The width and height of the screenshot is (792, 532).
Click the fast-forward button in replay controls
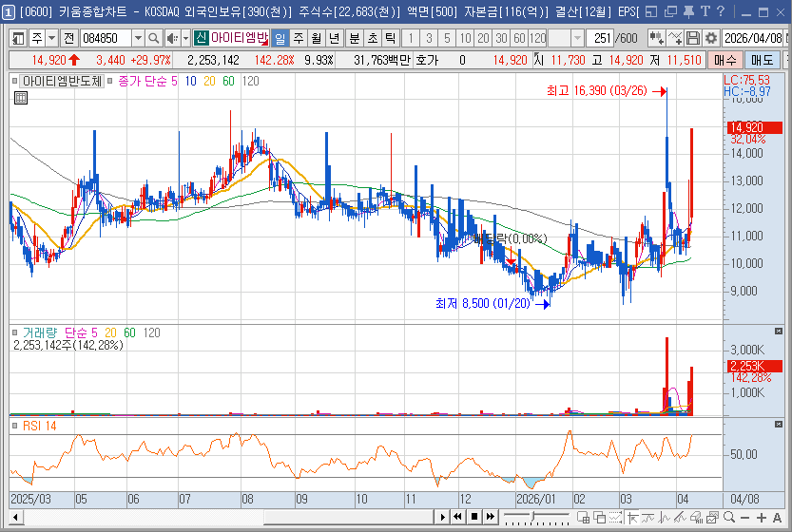coord(491,517)
